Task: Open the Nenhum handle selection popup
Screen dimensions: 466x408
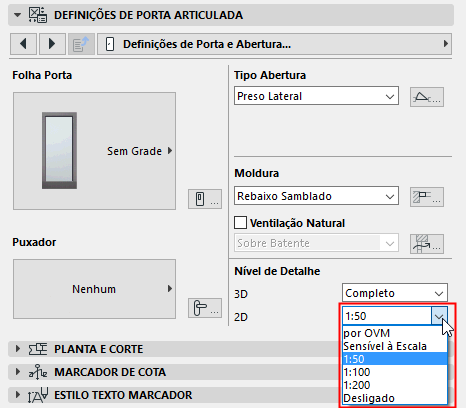Action: click(x=94, y=289)
